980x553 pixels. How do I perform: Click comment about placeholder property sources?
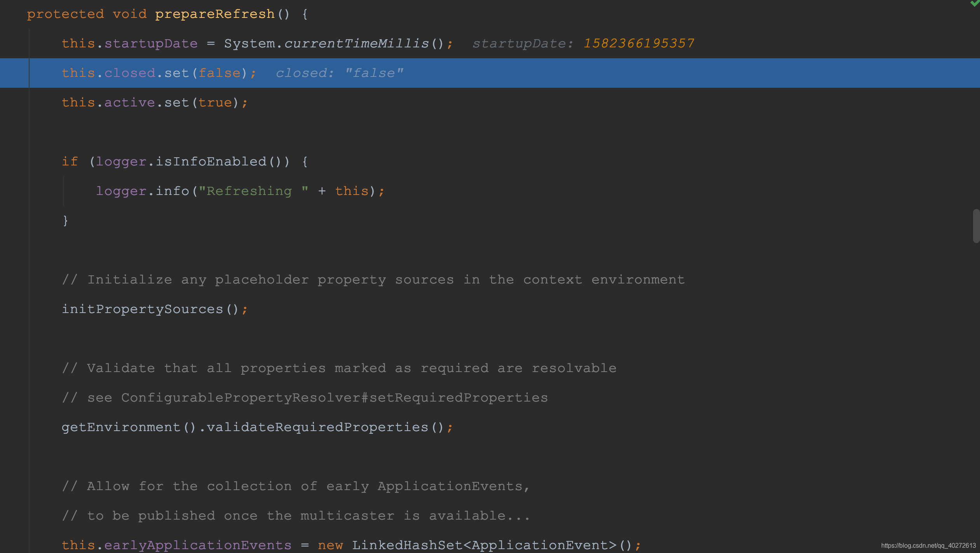pyautogui.click(x=373, y=280)
